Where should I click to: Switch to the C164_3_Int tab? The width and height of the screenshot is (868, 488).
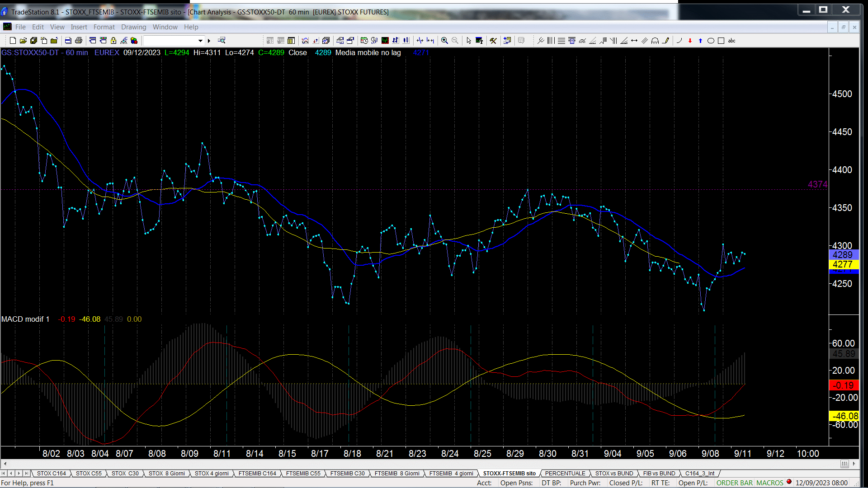[700, 474]
